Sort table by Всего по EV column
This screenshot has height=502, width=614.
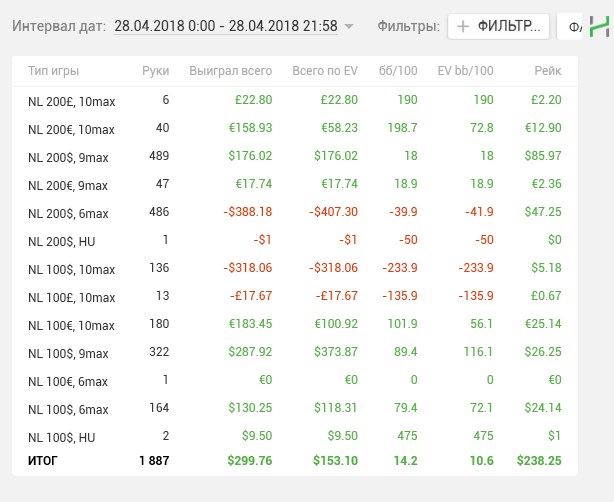[324, 71]
